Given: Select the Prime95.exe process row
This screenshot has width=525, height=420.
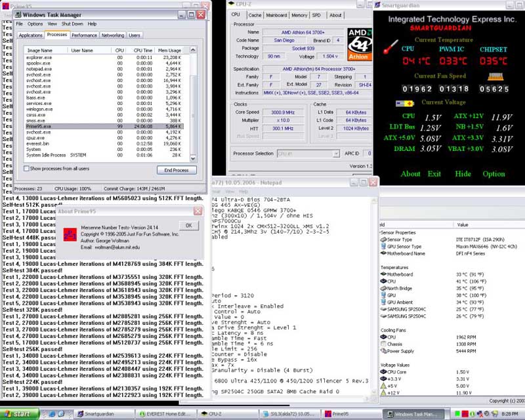Looking at the screenshot, I should click(x=104, y=126).
